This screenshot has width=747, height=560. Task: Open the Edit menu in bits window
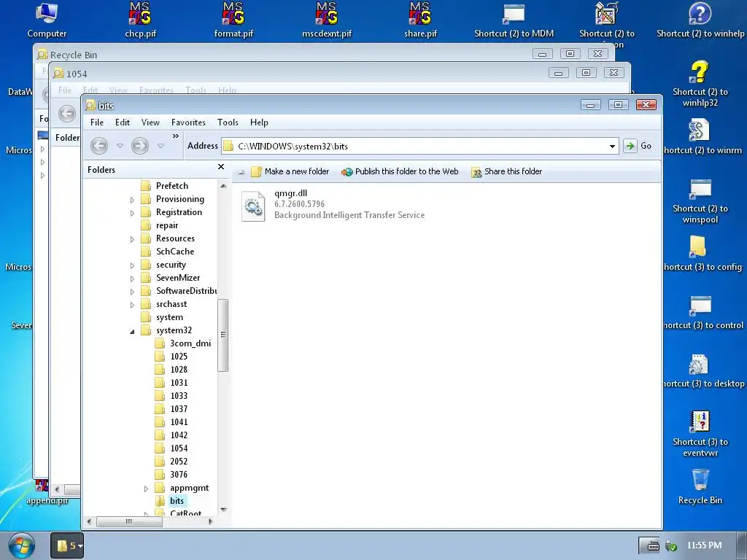pyautogui.click(x=123, y=122)
